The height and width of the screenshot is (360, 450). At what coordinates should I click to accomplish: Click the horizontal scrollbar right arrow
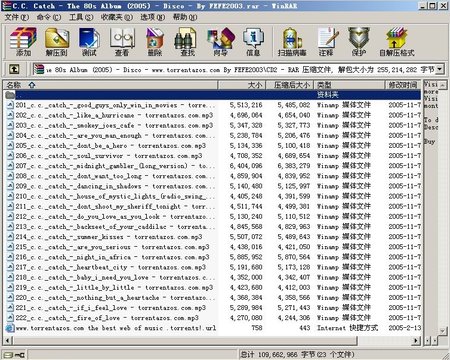(x=416, y=341)
